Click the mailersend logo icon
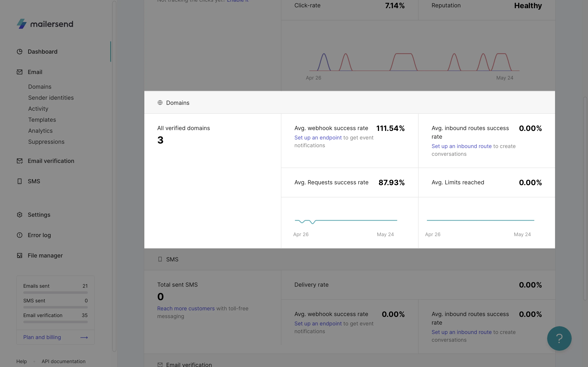 (x=22, y=24)
